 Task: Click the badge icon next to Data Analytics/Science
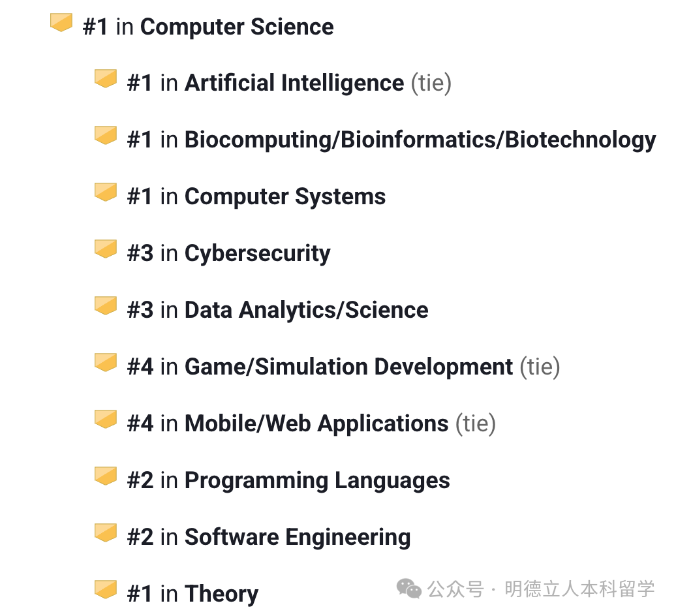106,306
